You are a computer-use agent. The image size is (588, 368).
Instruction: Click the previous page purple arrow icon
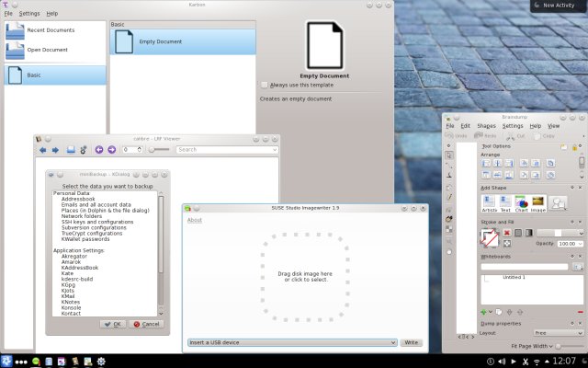coord(99,149)
